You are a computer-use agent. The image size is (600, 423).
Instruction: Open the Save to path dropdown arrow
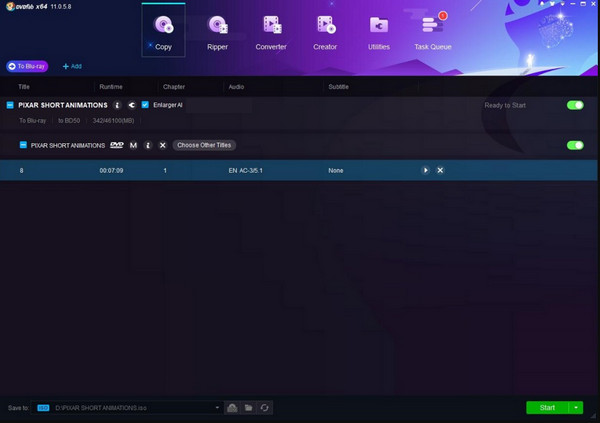[x=217, y=407]
